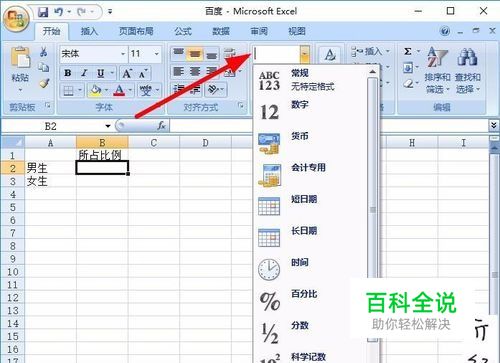Click the select-all corner of the sheet
The width and height of the screenshot is (500, 363).
pyautogui.click(x=13, y=143)
